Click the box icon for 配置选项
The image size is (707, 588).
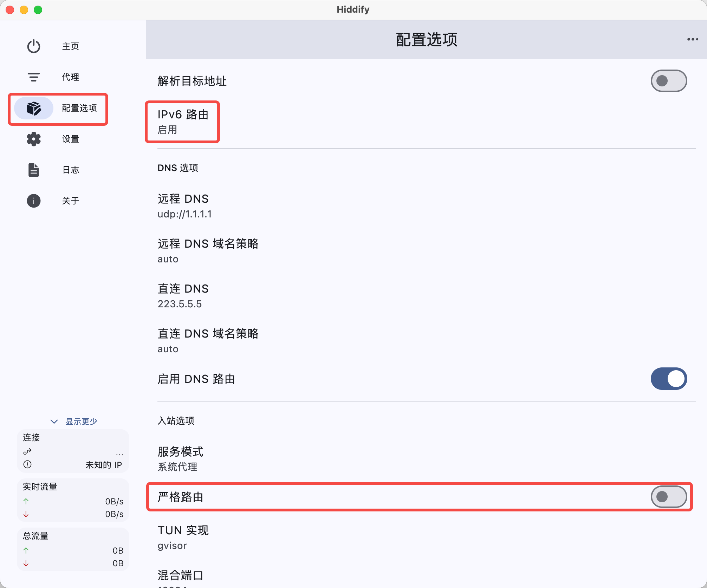(x=34, y=108)
